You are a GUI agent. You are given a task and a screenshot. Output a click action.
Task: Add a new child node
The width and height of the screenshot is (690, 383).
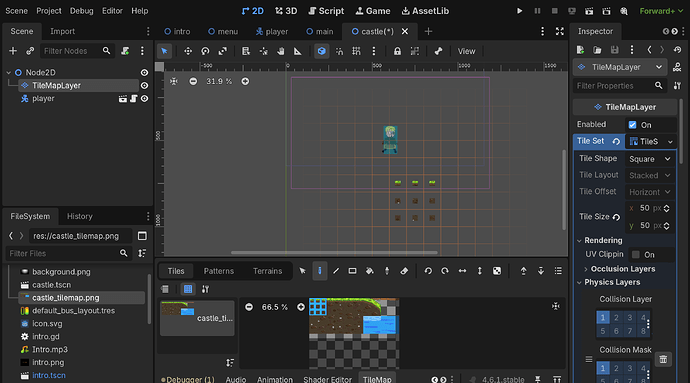click(13, 51)
